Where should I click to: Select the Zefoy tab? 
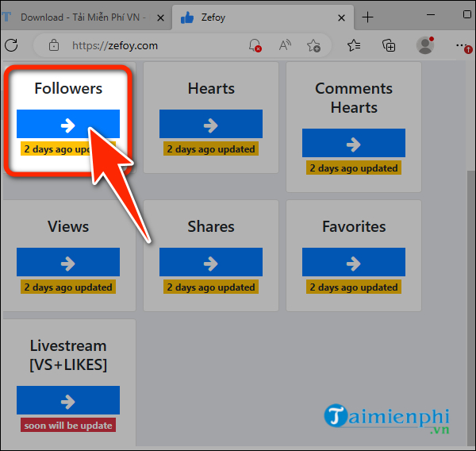[263, 17]
